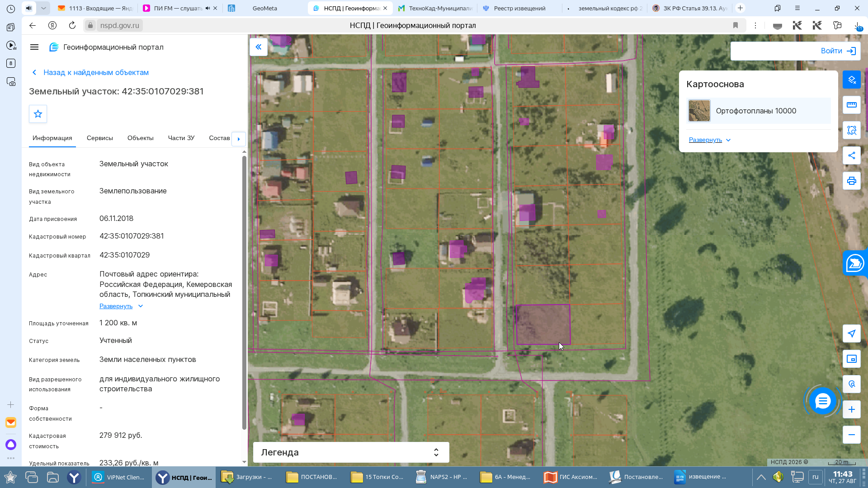The width and height of the screenshot is (868, 488).
Task: Expand the Легенда panel
Action: click(x=351, y=452)
